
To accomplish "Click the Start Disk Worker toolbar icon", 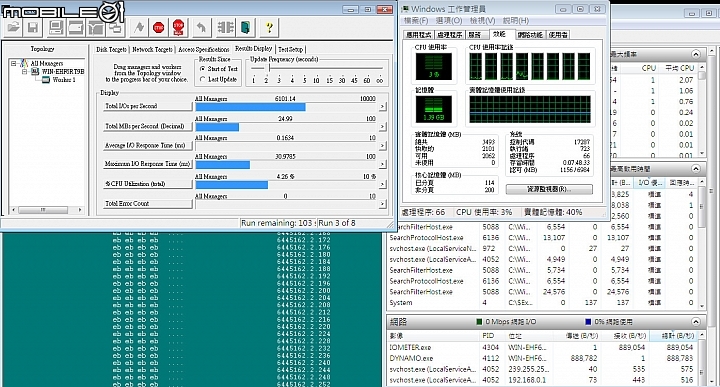I will pos(75,28).
